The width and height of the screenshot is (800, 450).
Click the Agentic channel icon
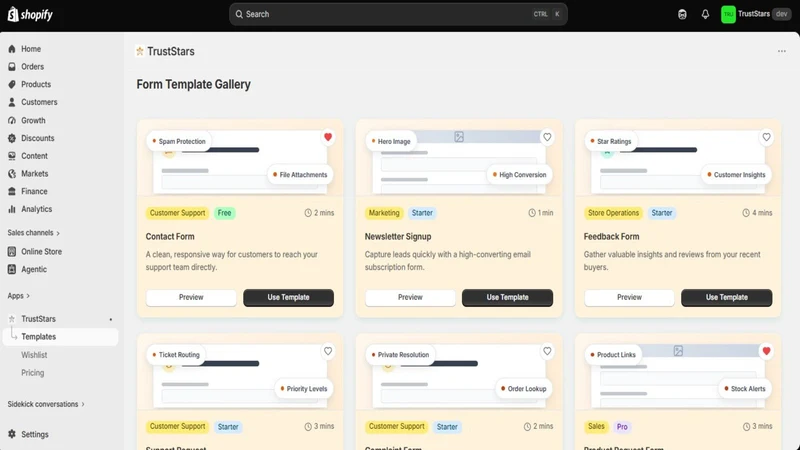[x=12, y=269]
